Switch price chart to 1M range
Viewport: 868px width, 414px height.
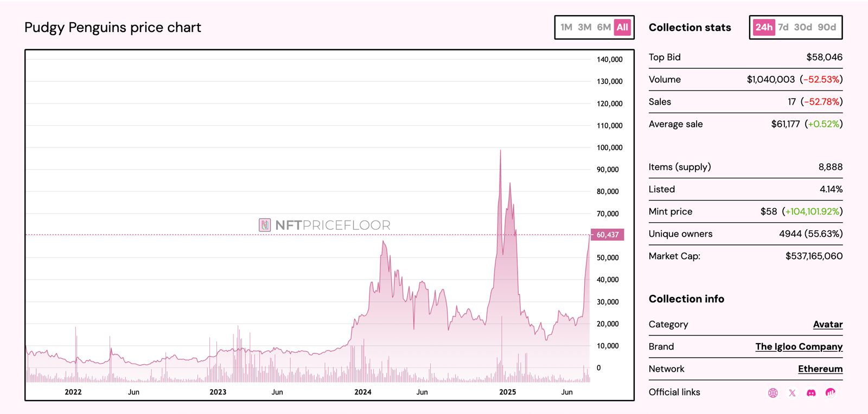[x=566, y=27]
